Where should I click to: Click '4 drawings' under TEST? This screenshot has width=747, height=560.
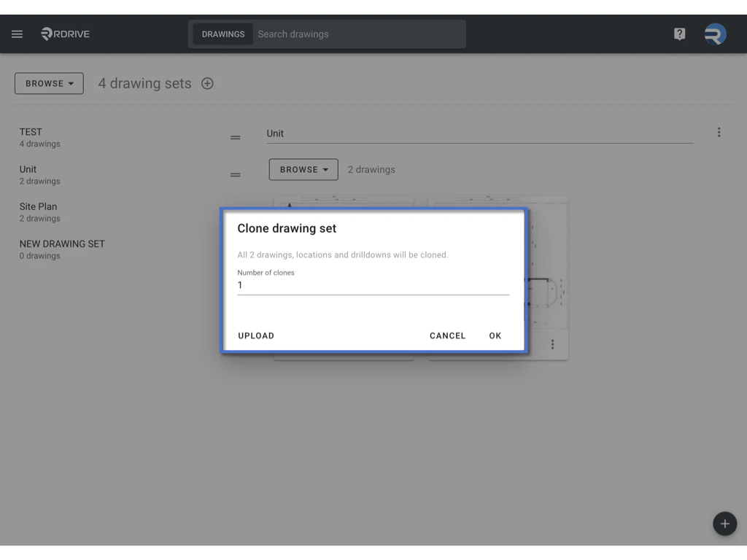pos(39,144)
